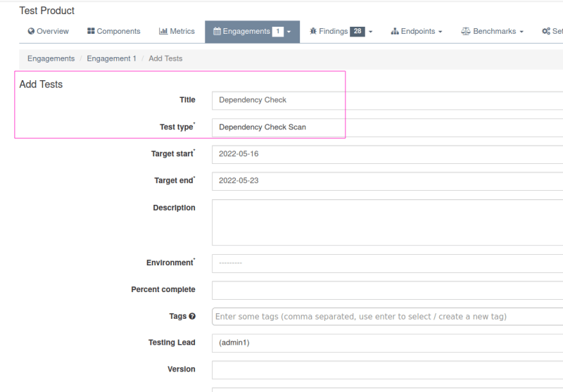Open the Environment dropdown

pyautogui.click(x=388, y=263)
